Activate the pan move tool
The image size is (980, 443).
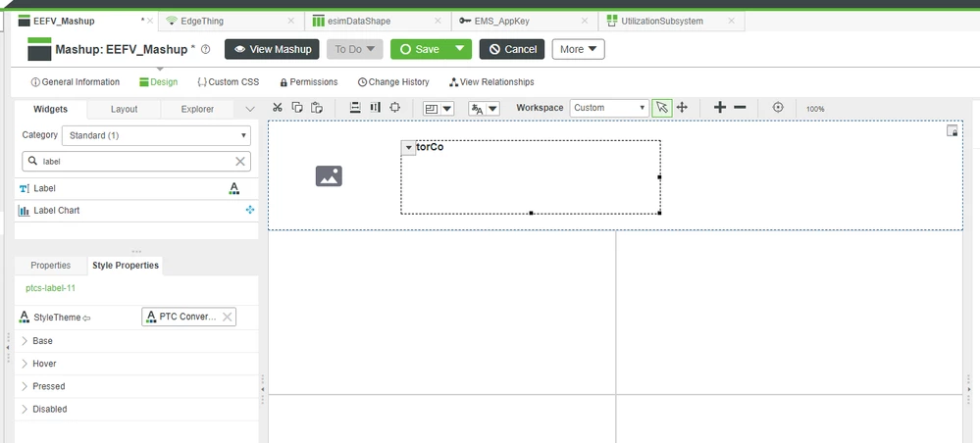pyautogui.click(x=682, y=108)
